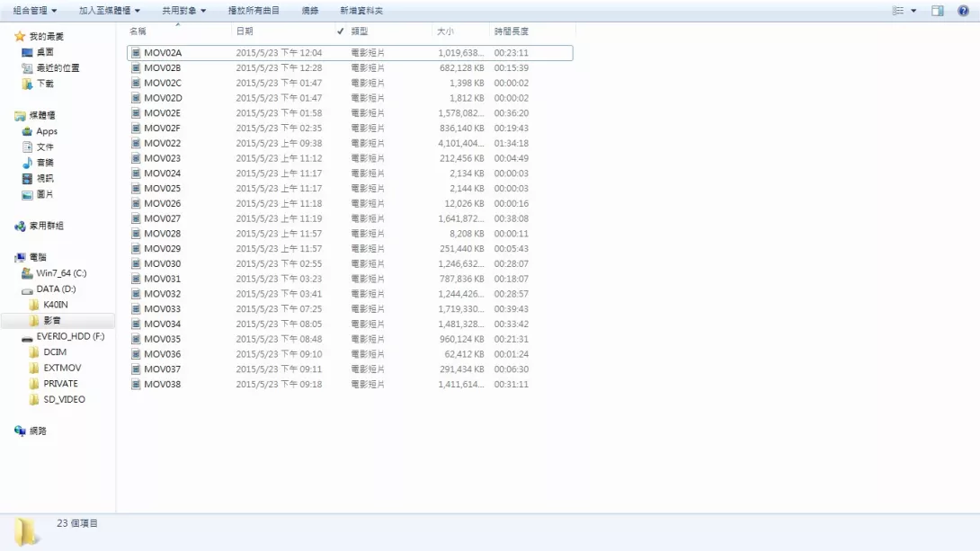This screenshot has height=551, width=980.
Task: Open Apps library
Action: 46,131
